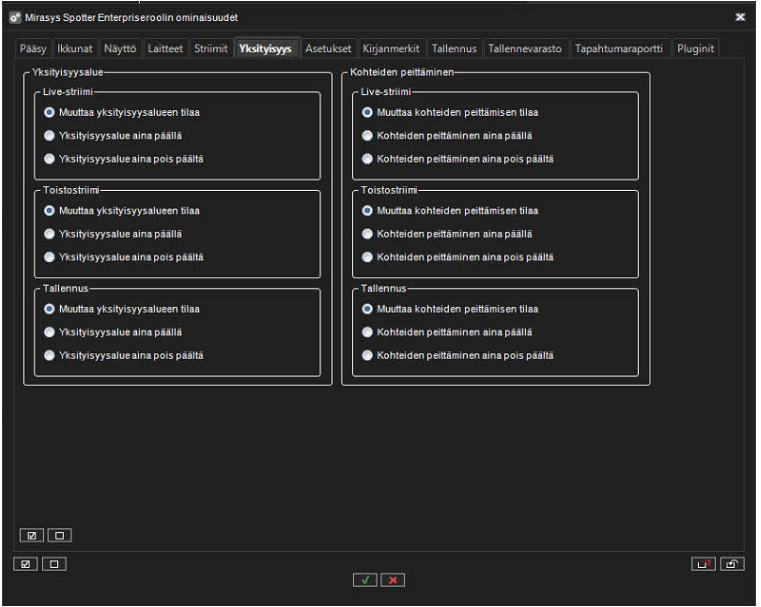Click the inner panel select-all checkmark icon
This screenshot has height=607, width=761.
[x=32, y=535]
